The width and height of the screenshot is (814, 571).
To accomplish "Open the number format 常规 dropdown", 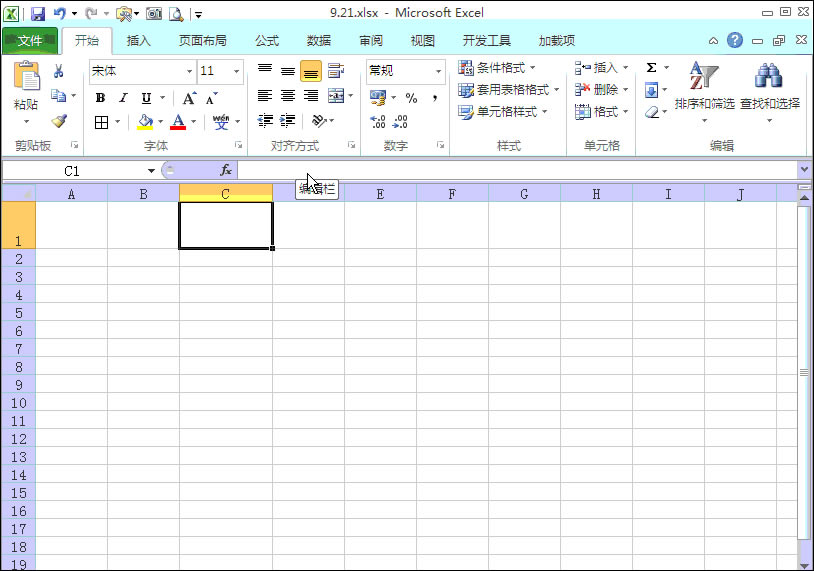I will coord(438,71).
